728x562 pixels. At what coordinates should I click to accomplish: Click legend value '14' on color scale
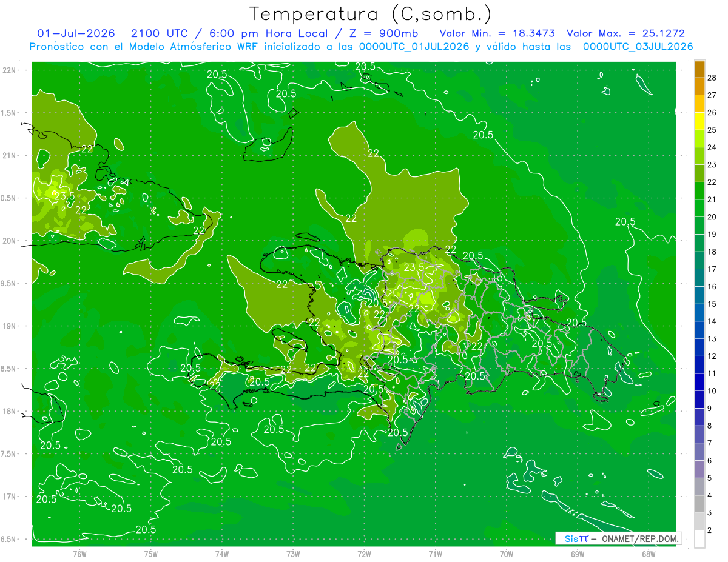712,321
